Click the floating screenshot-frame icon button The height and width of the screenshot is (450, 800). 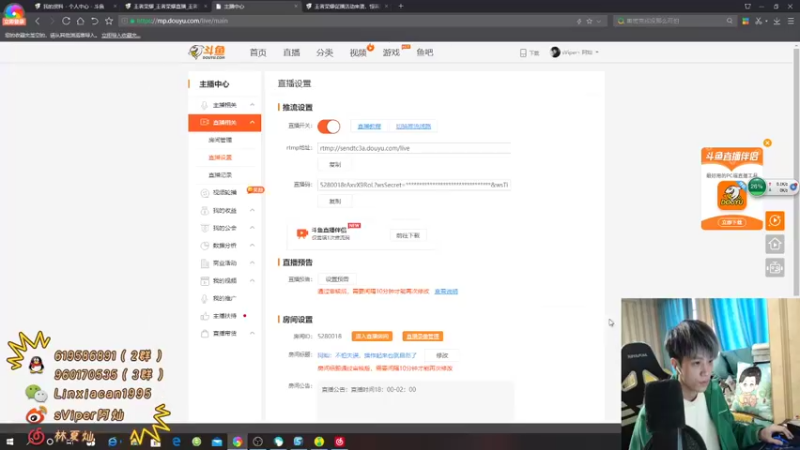(774, 267)
